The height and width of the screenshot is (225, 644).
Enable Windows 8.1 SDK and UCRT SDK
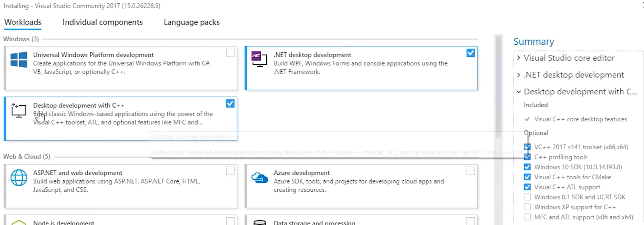click(527, 197)
